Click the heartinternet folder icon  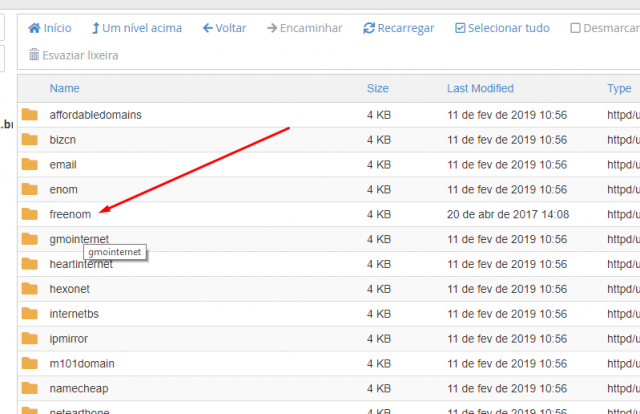[x=30, y=264]
